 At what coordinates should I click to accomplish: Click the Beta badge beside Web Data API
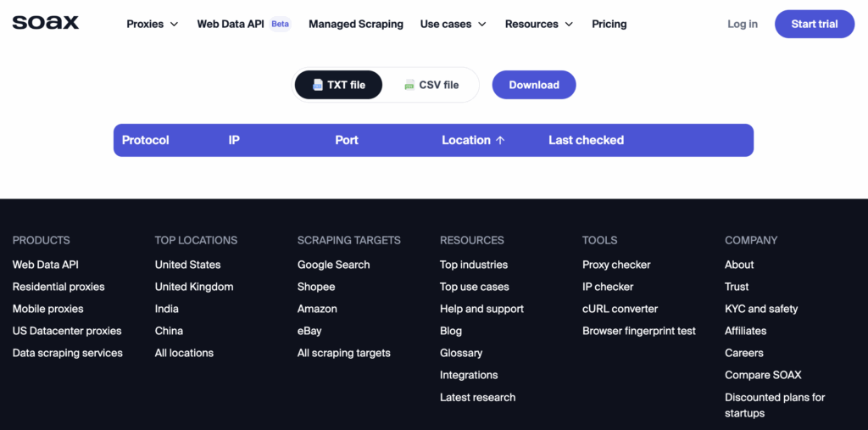(280, 24)
